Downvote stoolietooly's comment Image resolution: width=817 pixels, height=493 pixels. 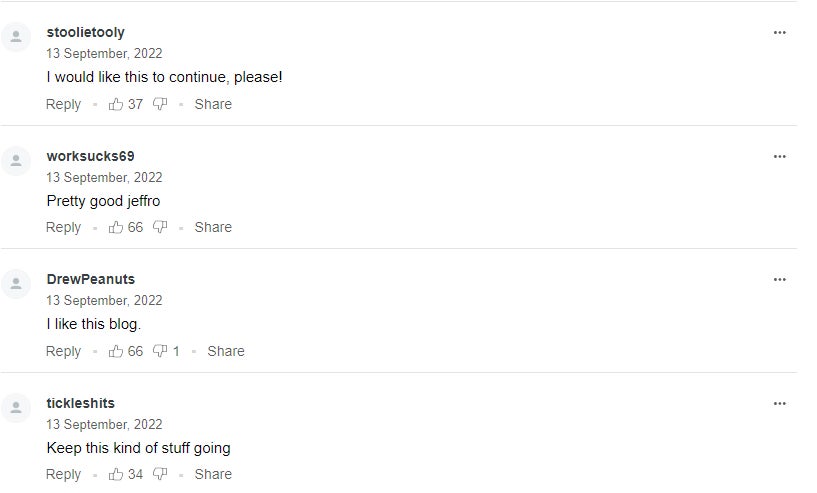(x=160, y=104)
